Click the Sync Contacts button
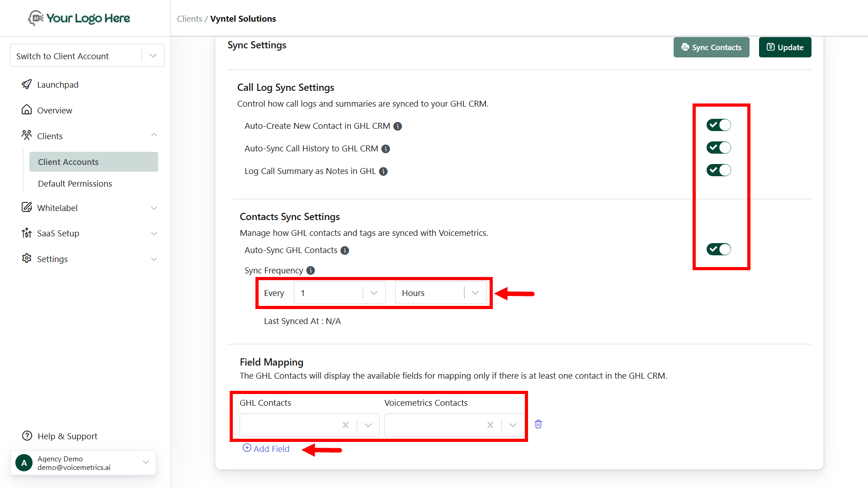This screenshot has height=488, width=868. (x=711, y=47)
